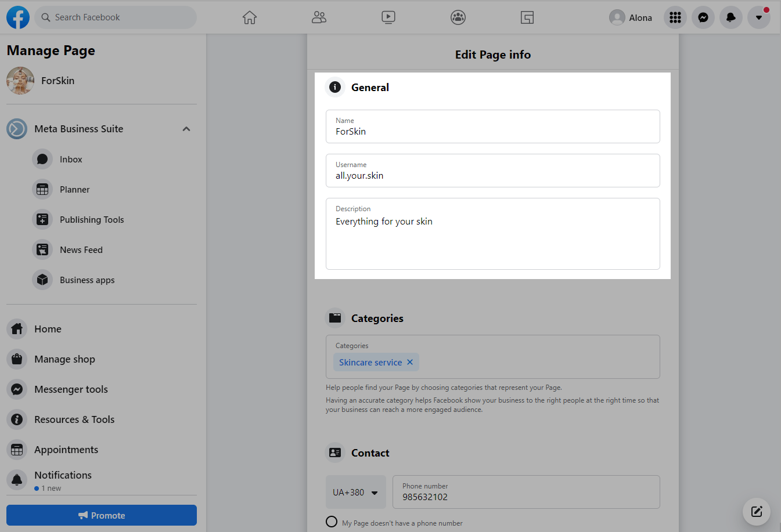Open the Friends icon in top bar
Screen dimensions: 781x532
click(x=319, y=17)
